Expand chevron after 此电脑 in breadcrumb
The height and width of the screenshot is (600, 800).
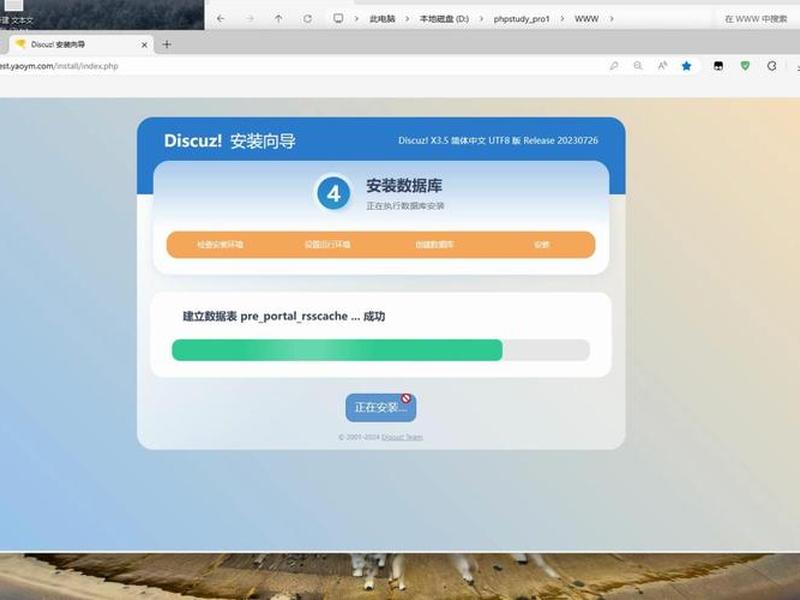[407, 19]
